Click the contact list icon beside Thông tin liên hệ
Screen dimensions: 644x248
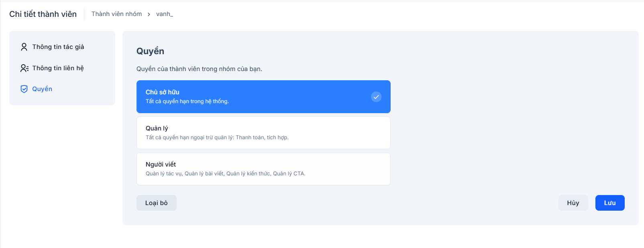pyautogui.click(x=24, y=68)
